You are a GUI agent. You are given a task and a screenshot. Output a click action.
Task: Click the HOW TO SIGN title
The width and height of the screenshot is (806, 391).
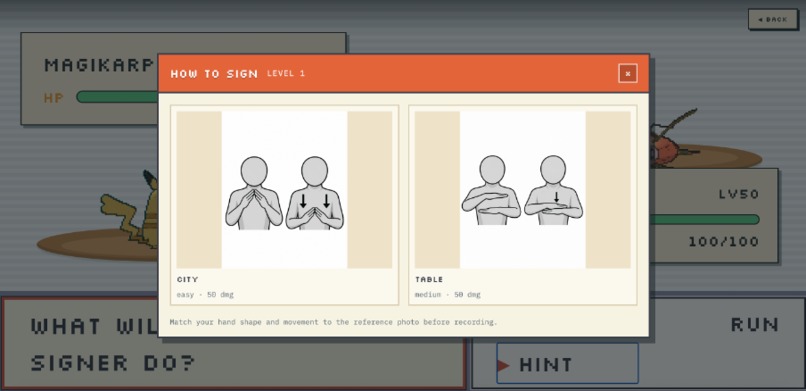tap(214, 73)
